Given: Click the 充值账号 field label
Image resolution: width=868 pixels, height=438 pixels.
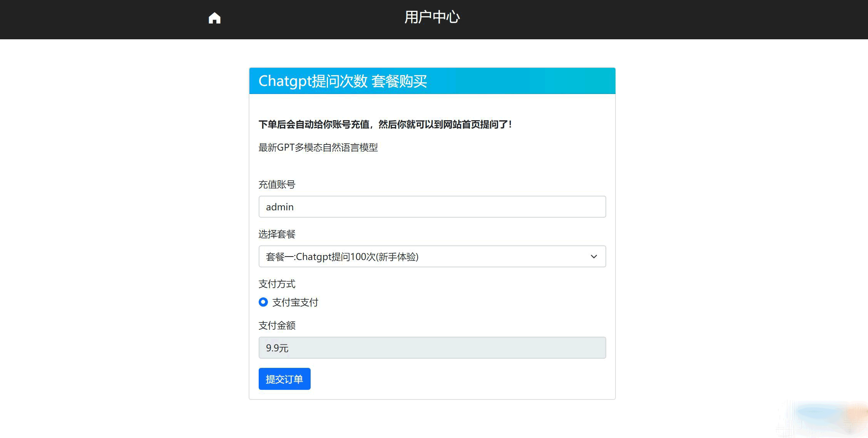Looking at the screenshot, I should click(277, 185).
